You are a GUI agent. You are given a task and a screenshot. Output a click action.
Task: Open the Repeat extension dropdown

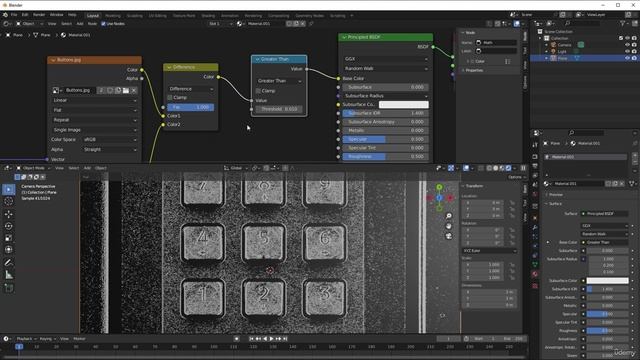94,120
